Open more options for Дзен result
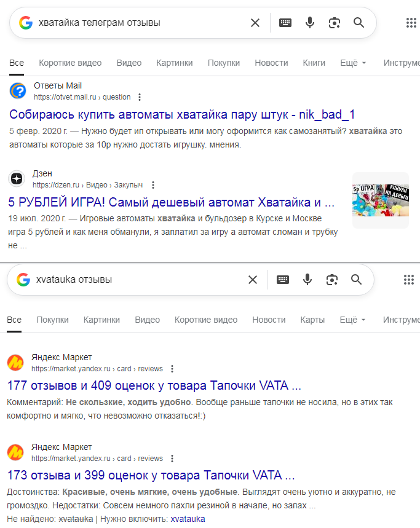Viewport: 420px width, 528px height. click(x=153, y=185)
